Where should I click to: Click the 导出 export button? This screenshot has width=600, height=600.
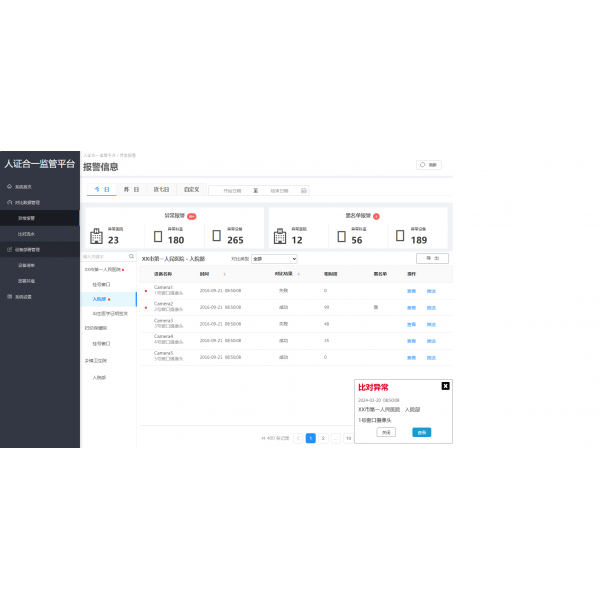click(x=432, y=258)
